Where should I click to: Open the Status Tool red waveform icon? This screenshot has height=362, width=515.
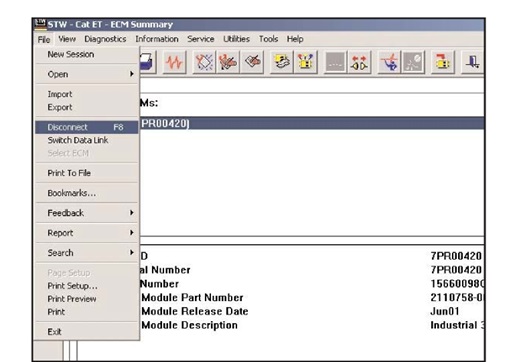point(174,62)
